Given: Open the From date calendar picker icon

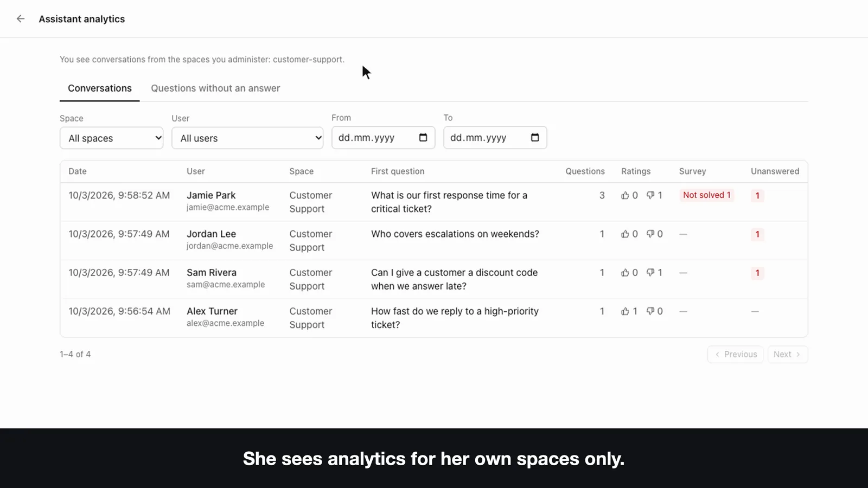Looking at the screenshot, I should [x=423, y=138].
